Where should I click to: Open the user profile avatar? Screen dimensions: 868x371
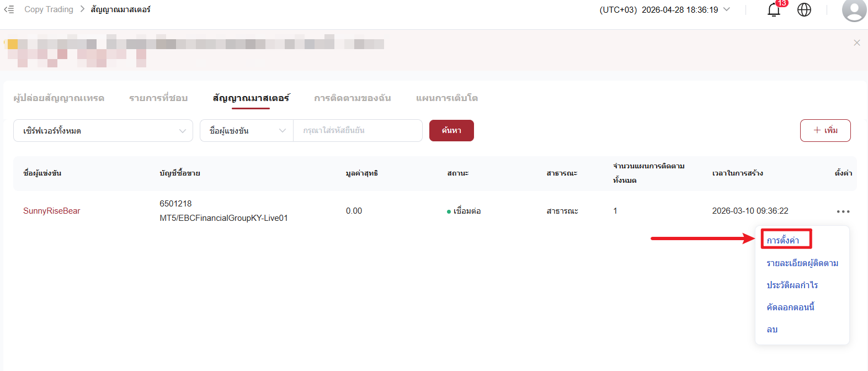tap(854, 9)
